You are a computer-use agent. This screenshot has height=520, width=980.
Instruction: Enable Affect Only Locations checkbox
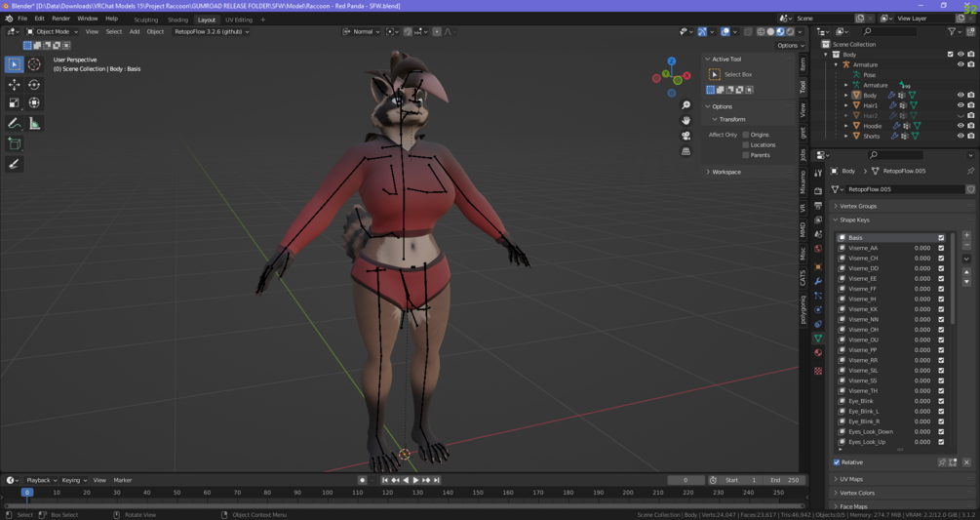click(746, 144)
